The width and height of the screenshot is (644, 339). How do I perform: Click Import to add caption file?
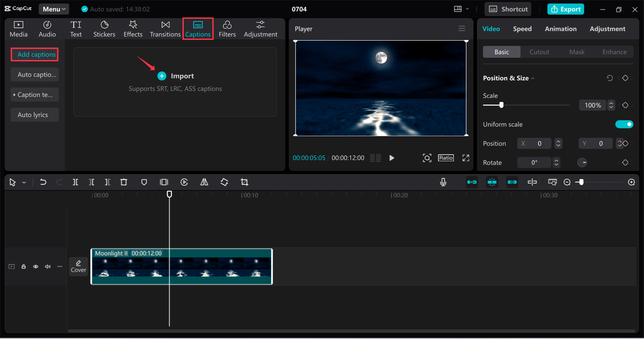pyautogui.click(x=176, y=76)
